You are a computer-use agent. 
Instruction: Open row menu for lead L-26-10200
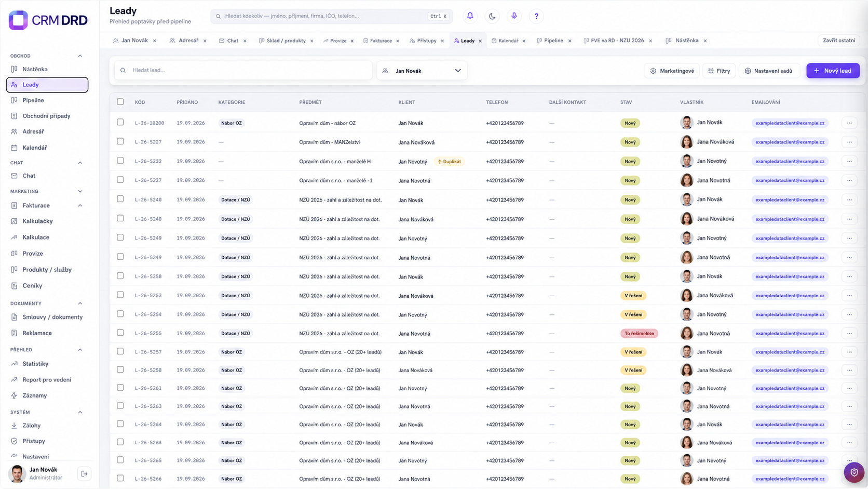849,123
